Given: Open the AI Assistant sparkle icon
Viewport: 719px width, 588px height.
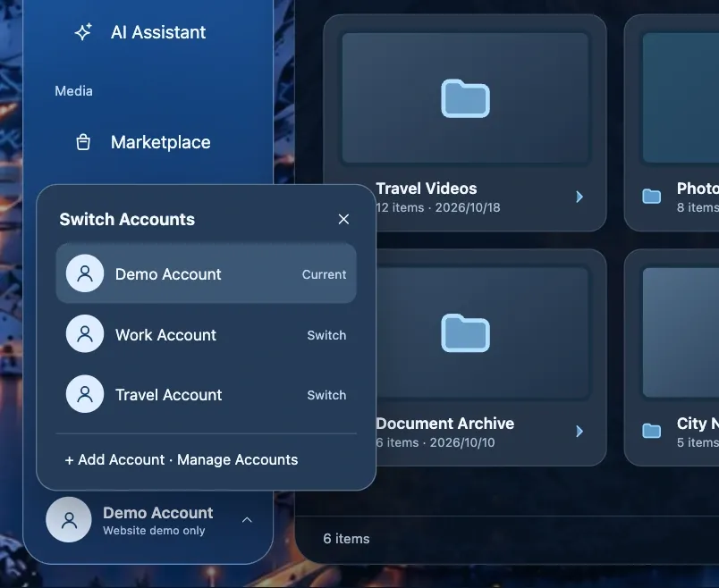Looking at the screenshot, I should click(83, 32).
